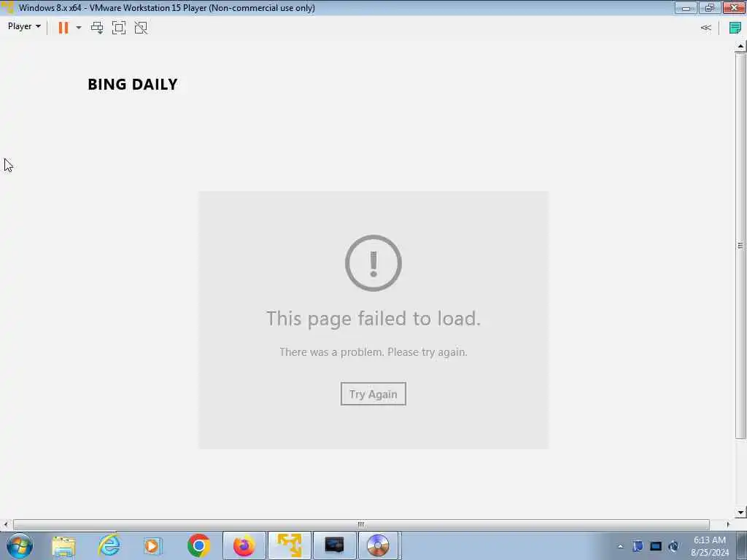Toggle Unity mode icon
747x560 pixels.
click(141, 28)
